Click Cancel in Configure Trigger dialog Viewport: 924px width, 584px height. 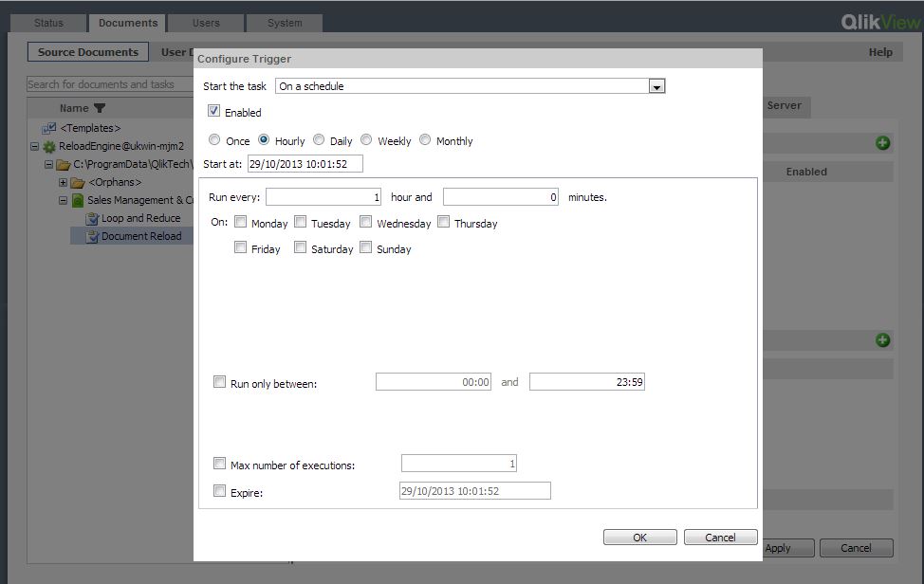point(720,537)
